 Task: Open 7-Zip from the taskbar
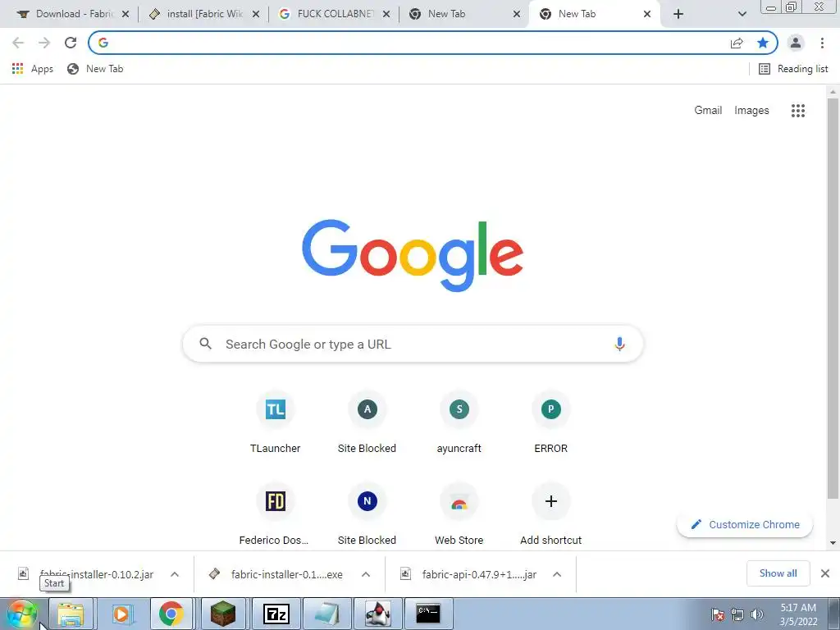pyautogui.click(x=276, y=614)
